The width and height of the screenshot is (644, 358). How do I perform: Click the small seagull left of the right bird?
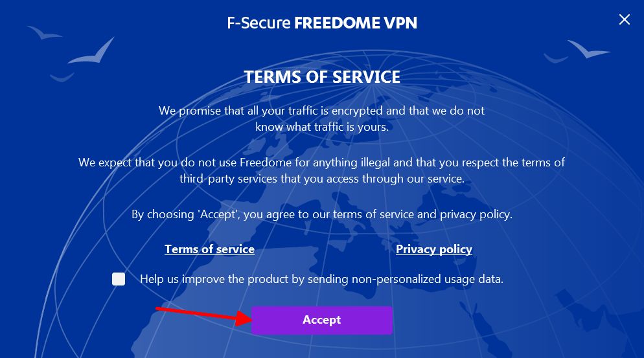pos(556,58)
